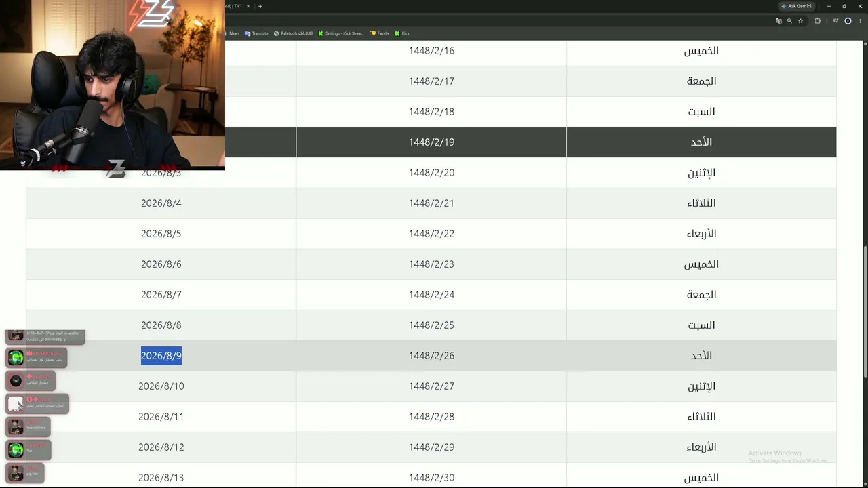Image resolution: width=868 pixels, height=488 pixels.
Task: Select the Hijri date 1448/2/23
Action: pos(431,264)
